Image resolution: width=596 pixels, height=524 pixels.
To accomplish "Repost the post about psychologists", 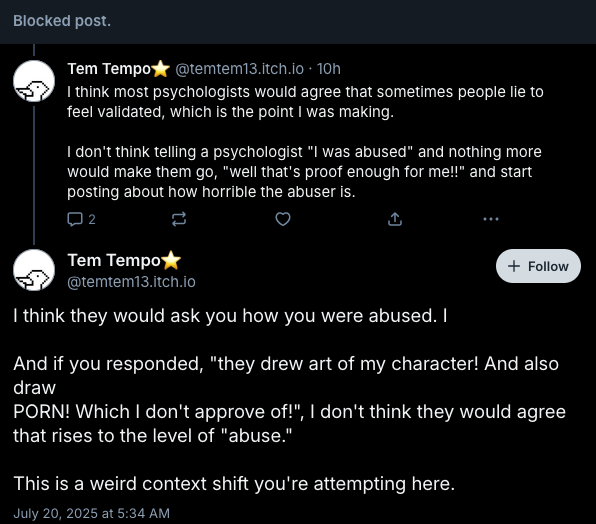I will pyautogui.click(x=179, y=219).
